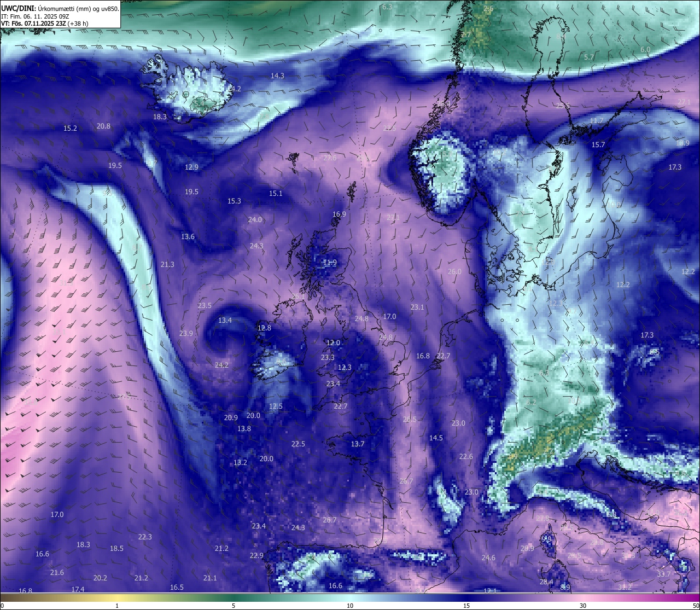
Task: Click the 15.3 value label
Action: (234, 201)
